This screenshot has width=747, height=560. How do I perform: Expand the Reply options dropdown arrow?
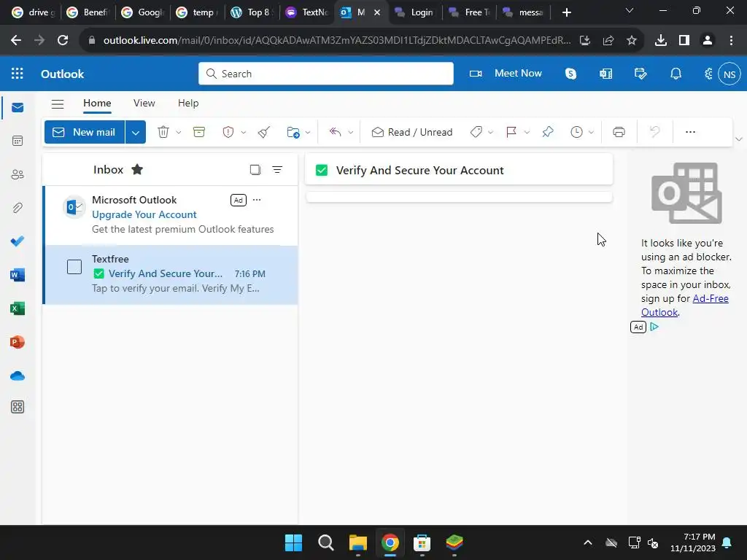(351, 133)
